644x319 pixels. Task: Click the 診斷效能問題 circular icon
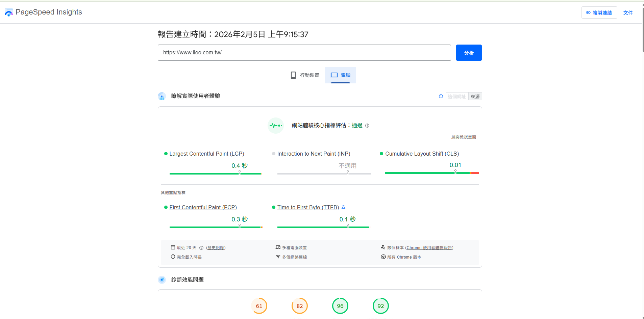click(x=162, y=280)
